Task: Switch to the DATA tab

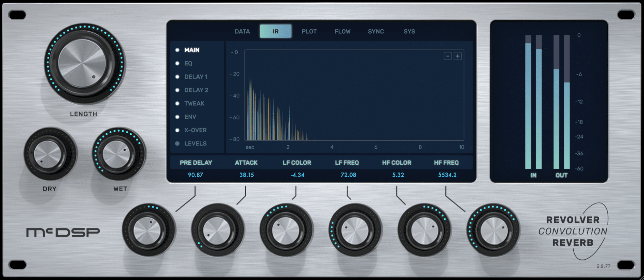Action: 242,31
